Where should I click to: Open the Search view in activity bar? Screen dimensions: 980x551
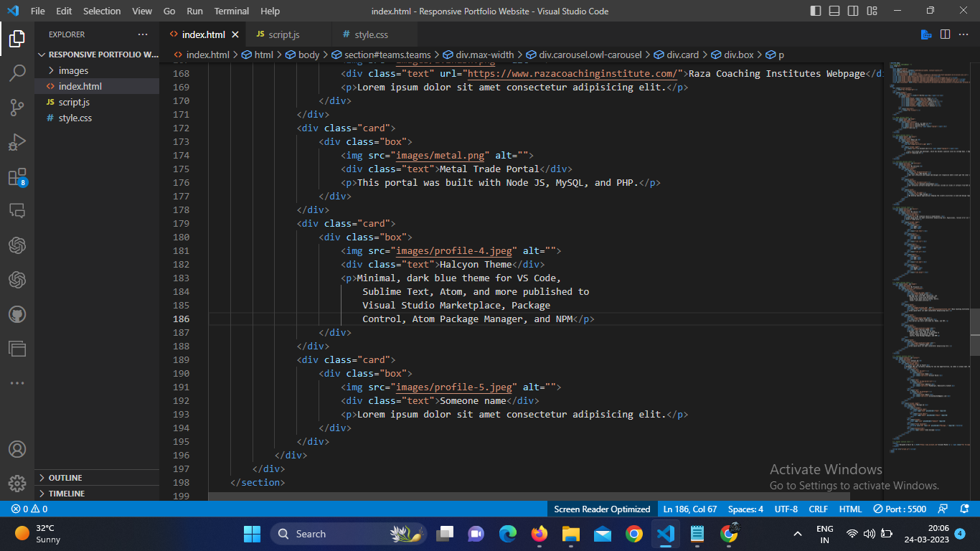pyautogui.click(x=17, y=72)
